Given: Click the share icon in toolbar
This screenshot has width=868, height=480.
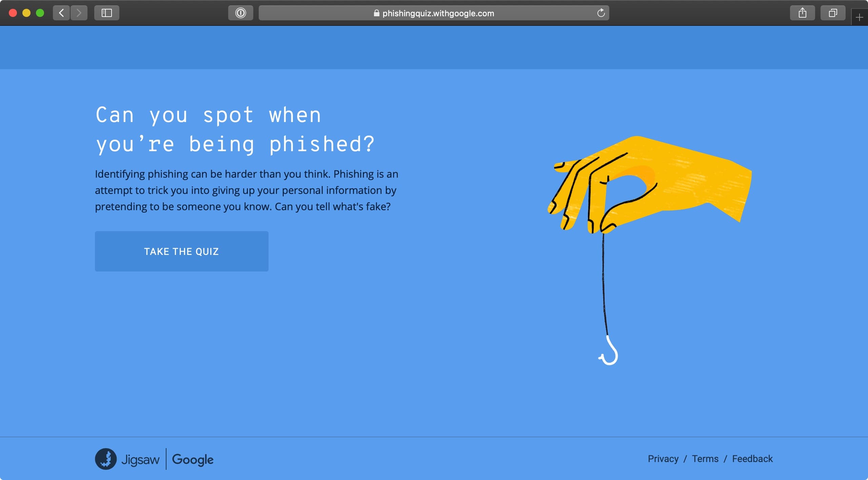Looking at the screenshot, I should point(802,13).
